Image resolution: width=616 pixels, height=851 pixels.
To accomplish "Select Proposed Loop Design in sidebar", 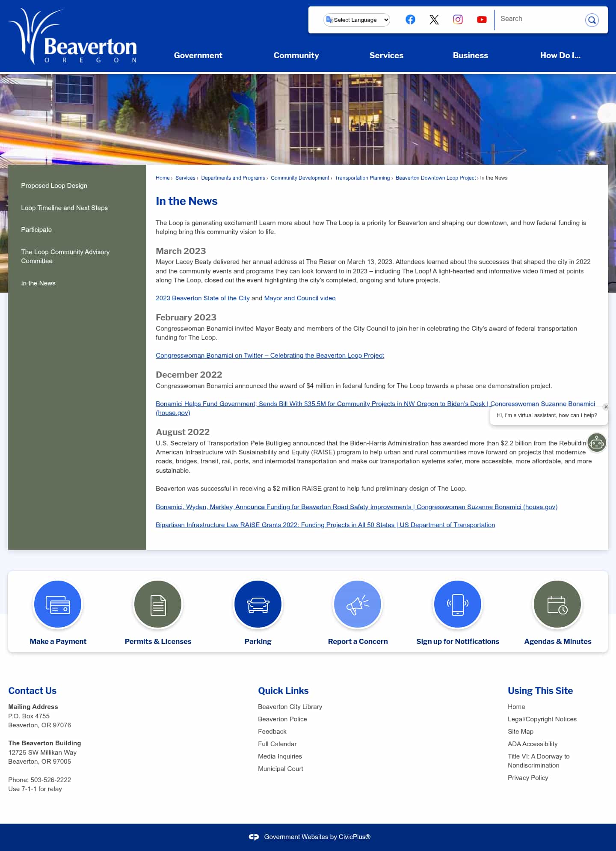I will pyautogui.click(x=54, y=186).
